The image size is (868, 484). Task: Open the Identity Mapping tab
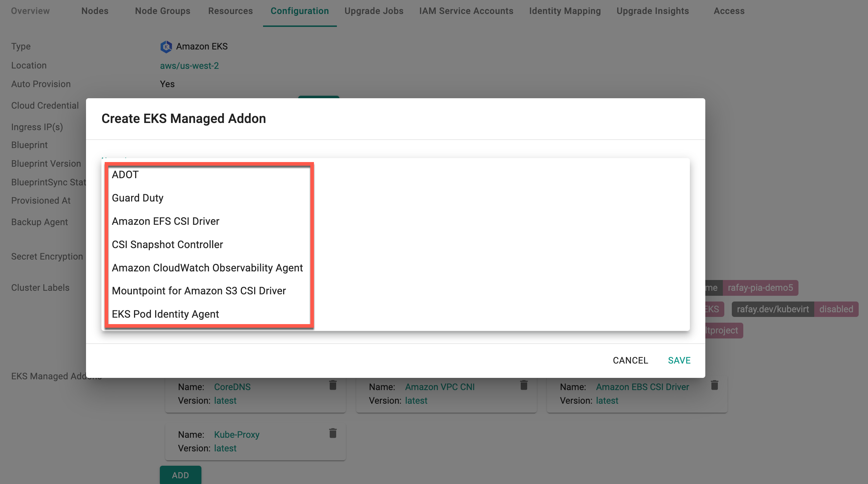pyautogui.click(x=565, y=11)
